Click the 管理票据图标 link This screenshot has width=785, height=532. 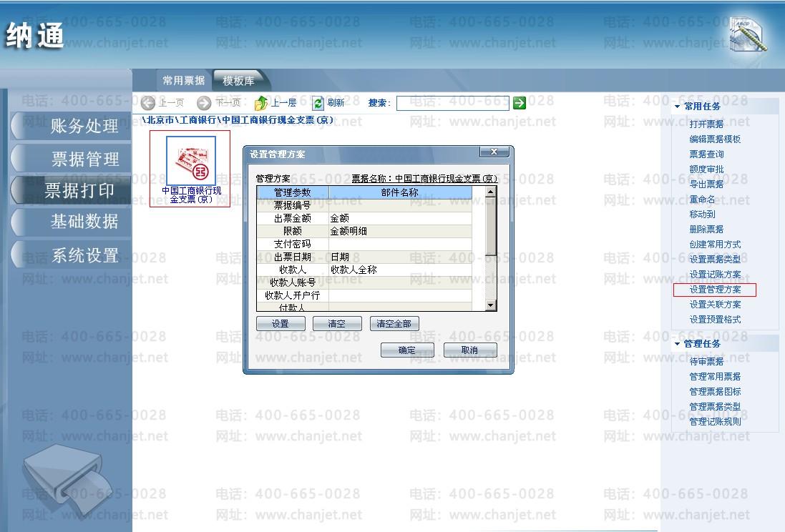(x=714, y=391)
